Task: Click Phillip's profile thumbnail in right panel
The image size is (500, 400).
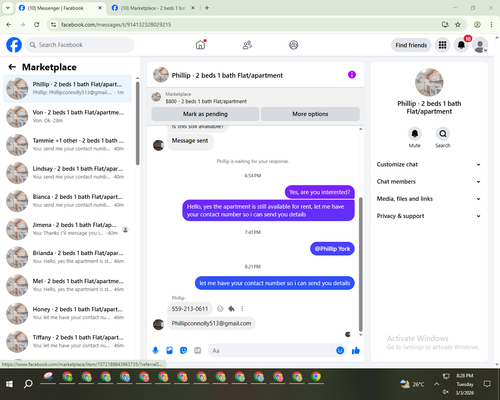Action: pos(429,82)
